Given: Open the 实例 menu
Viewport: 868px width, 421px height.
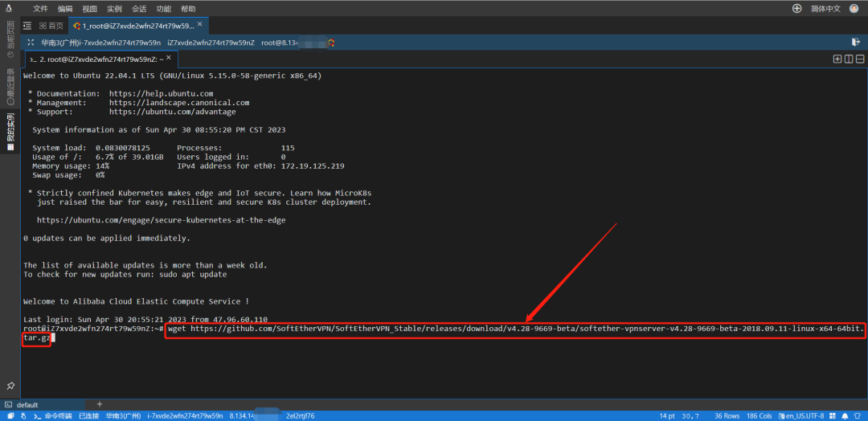Looking at the screenshot, I should [x=115, y=9].
